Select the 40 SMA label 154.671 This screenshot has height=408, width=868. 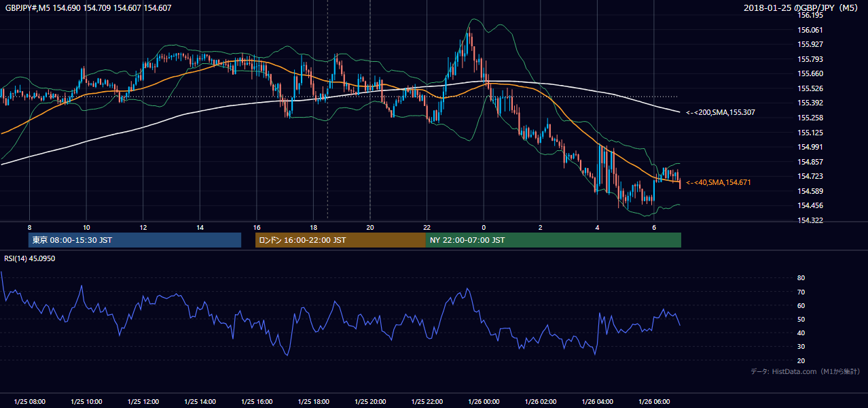coord(719,182)
